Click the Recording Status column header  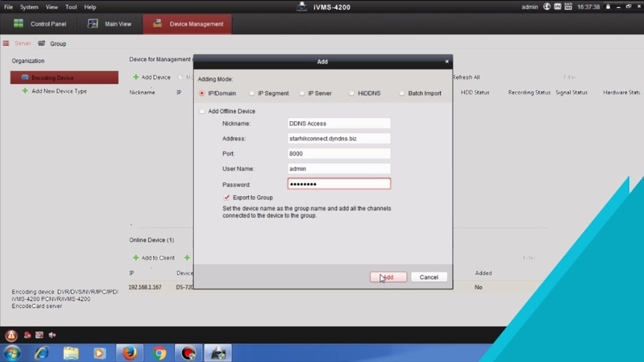coord(529,93)
